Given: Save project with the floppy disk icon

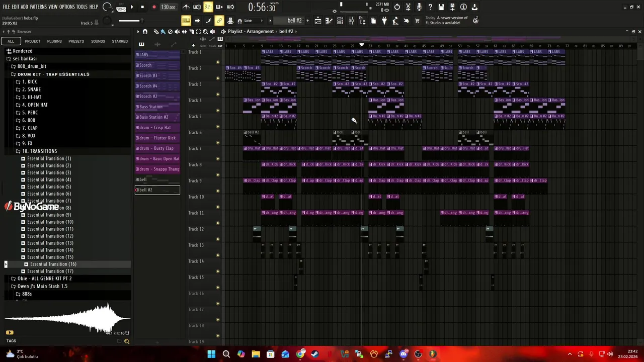Looking at the screenshot, I should (x=441, y=7).
